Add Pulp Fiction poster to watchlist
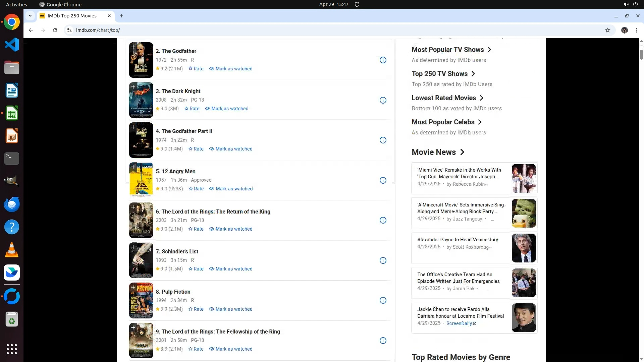The image size is (644, 362). point(133,288)
